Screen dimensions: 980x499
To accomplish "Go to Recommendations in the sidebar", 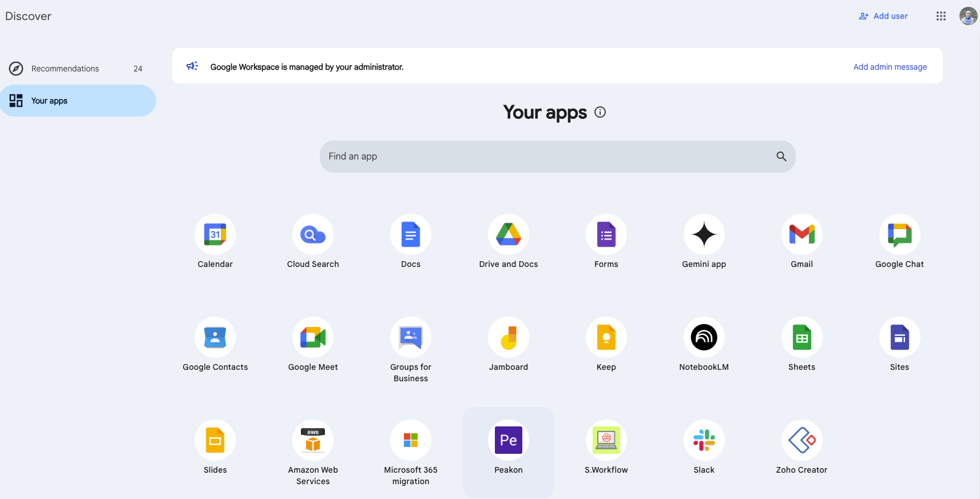I will pyautogui.click(x=78, y=69).
